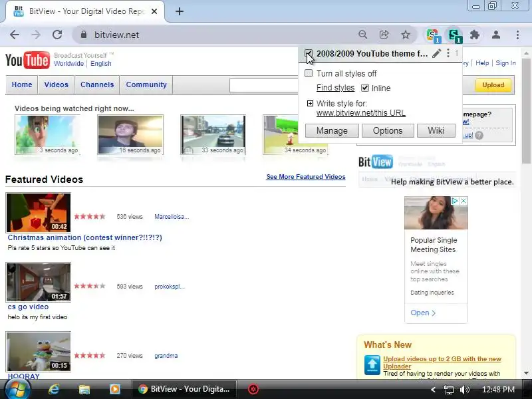Click the Find styles link
Viewport: 532px width, 399px height.
click(x=335, y=88)
